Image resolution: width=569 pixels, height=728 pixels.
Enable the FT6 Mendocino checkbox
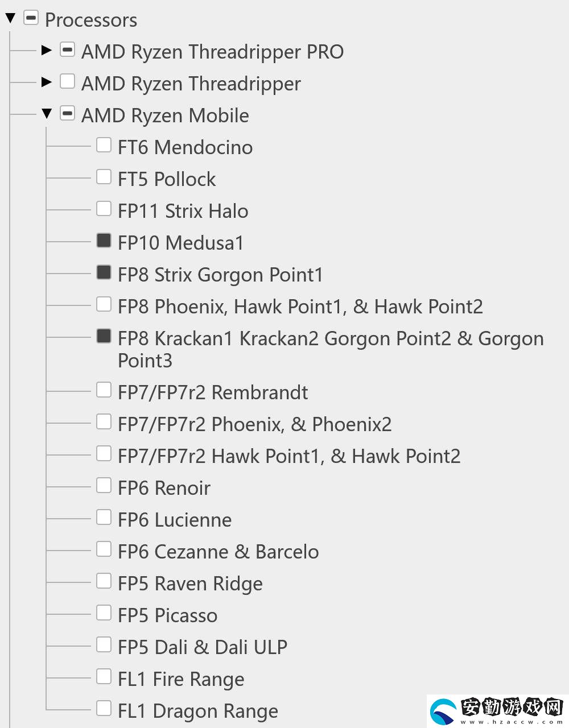click(x=104, y=145)
